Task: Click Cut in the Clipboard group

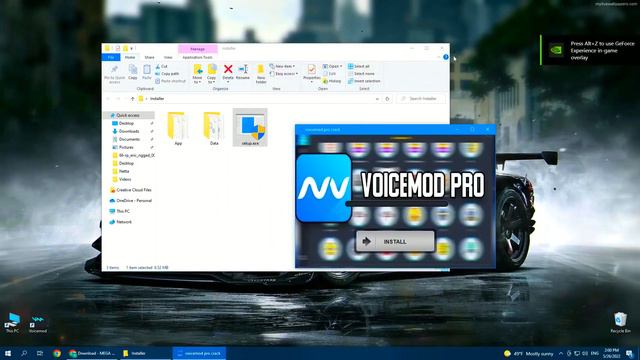Action: pos(162,66)
